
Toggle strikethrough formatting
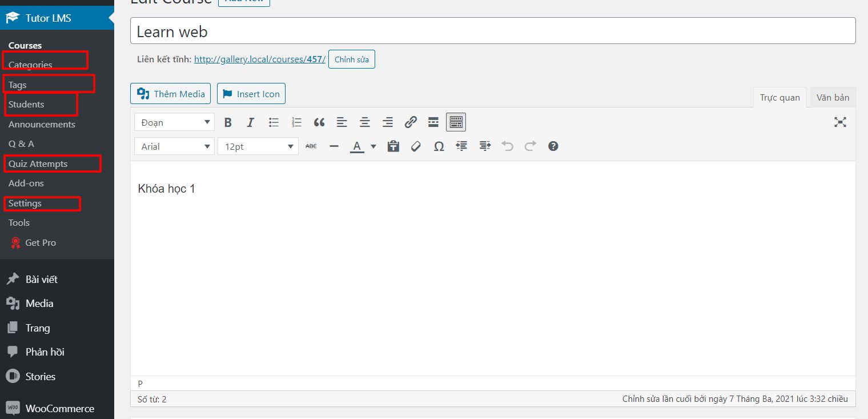point(311,146)
